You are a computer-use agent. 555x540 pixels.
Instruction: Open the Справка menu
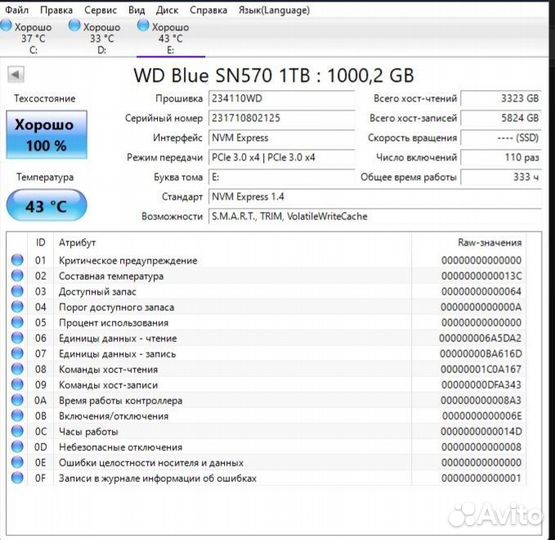coord(208,10)
